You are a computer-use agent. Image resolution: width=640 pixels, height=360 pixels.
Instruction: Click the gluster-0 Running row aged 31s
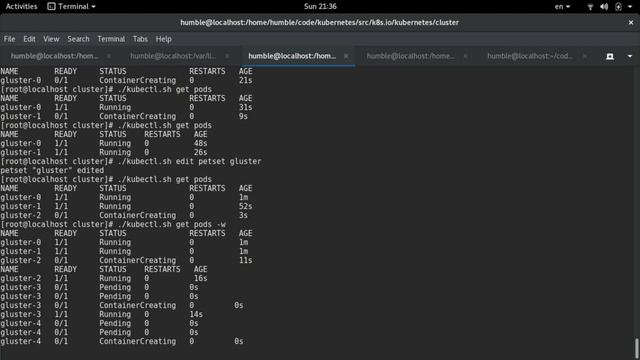tap(126, 107)
